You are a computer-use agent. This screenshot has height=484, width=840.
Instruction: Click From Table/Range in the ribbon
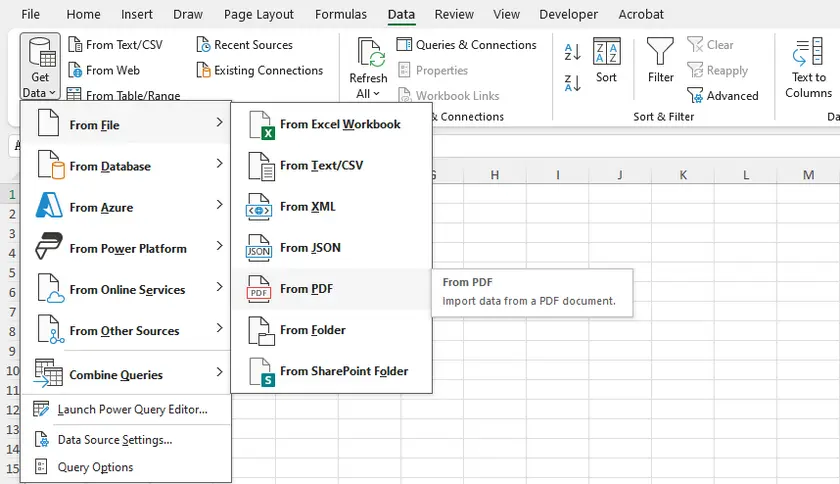(x=124, y=95)
